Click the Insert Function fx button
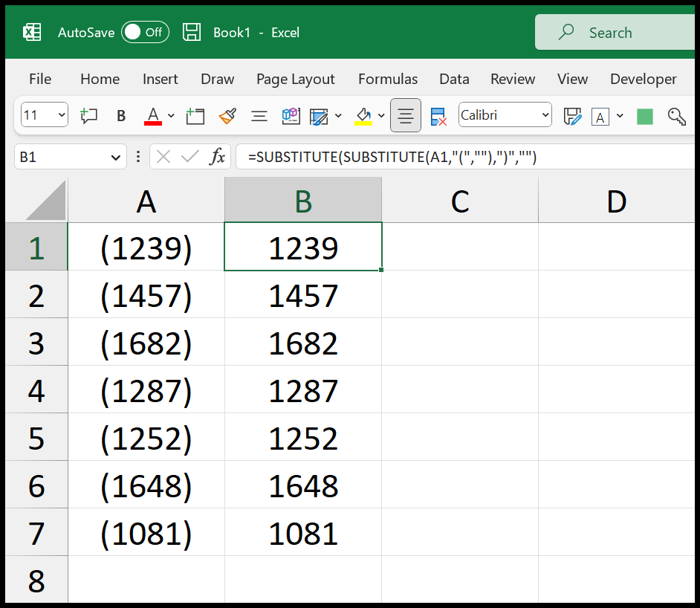 [x=216, y=156]
